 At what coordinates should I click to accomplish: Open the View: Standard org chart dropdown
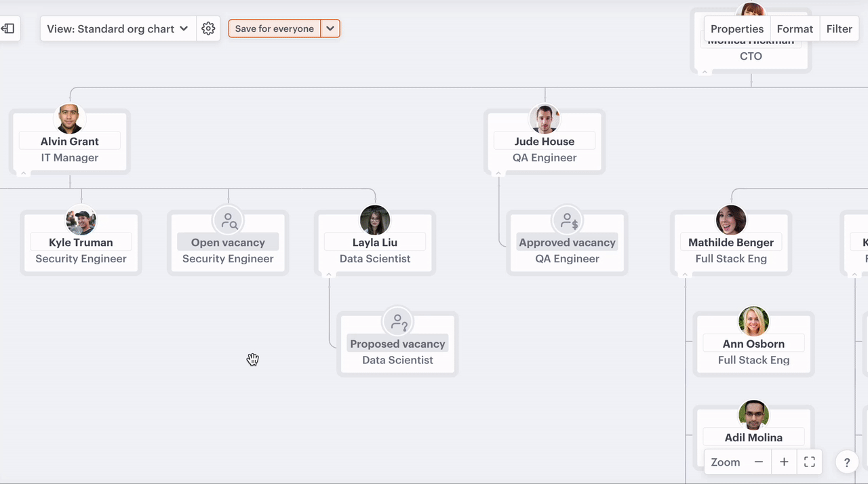tap(117, 28)
